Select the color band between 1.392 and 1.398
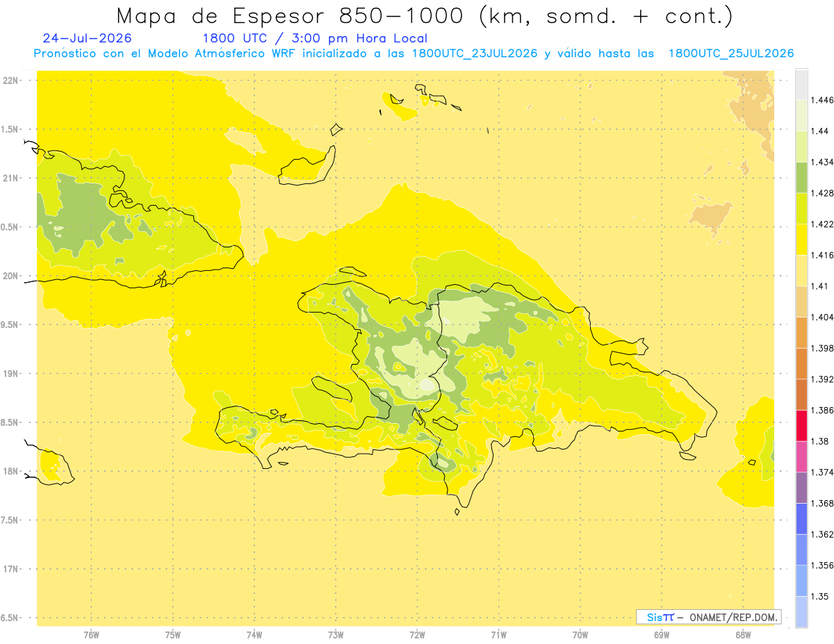Screen dimensions: 834x644 point(801,363)
